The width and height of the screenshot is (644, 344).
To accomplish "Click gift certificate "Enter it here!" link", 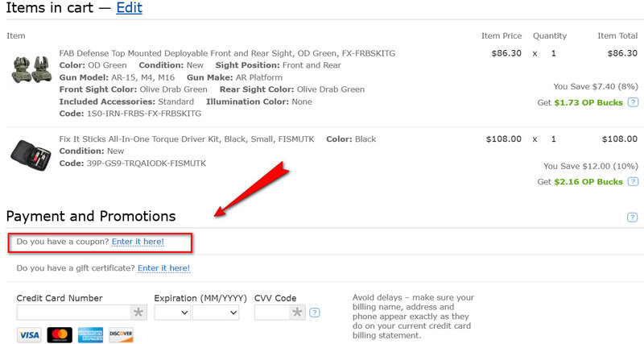I will 163,267.
